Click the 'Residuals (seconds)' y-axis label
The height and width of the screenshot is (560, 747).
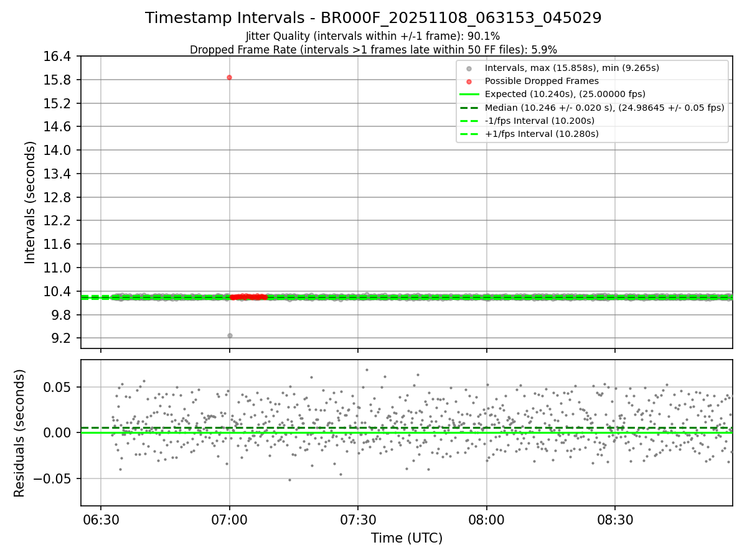20,433
